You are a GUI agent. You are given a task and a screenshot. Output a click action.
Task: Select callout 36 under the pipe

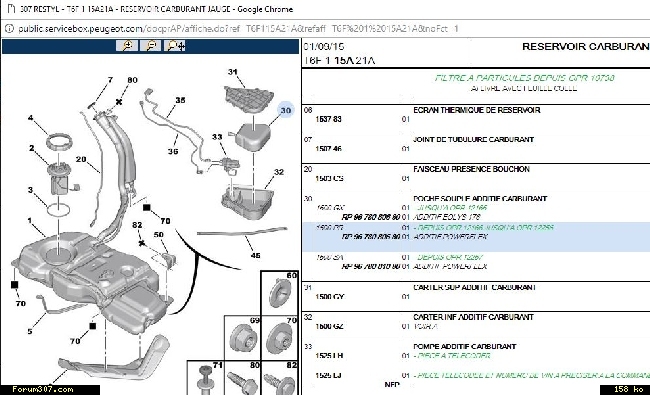tap(173, 151)
